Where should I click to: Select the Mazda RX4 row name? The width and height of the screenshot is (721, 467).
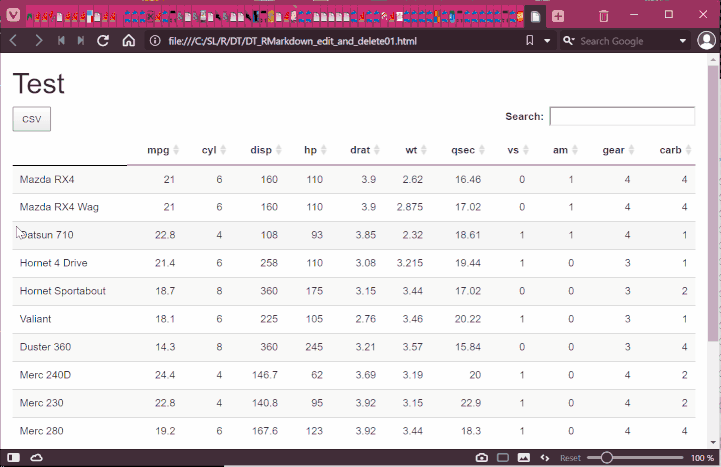[x=47, y=179]
